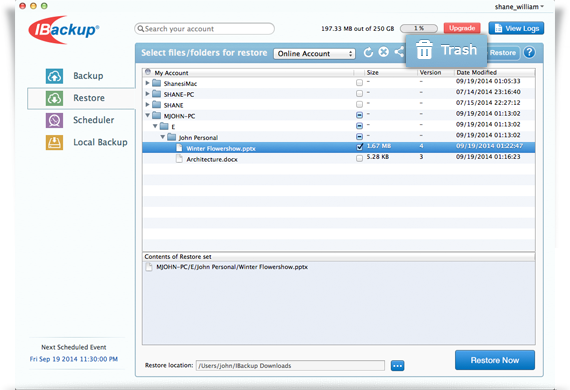The width and height of the screenshot is (570, 390).
Task: Click the MJOHN-PC folder icon
Action: point(157,116)
